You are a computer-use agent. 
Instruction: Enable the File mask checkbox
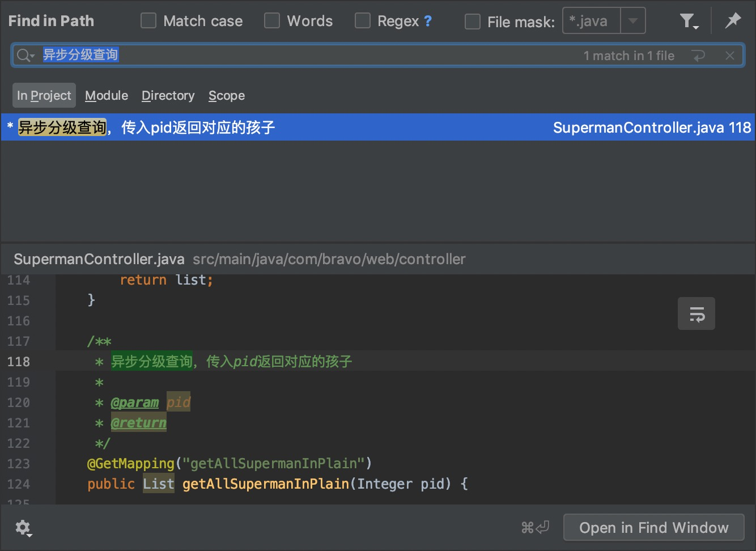pos(473,22)
